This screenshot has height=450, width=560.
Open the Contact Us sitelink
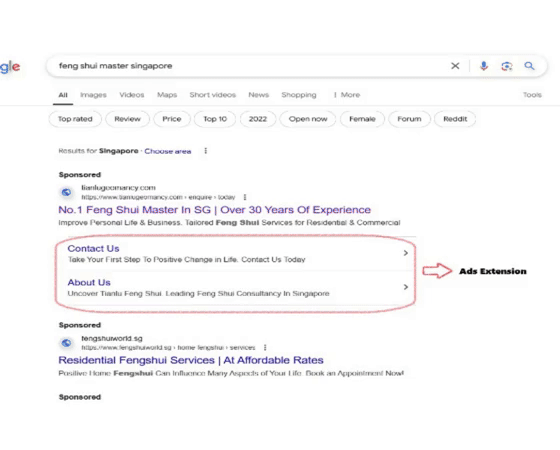[x=93, y=248]
